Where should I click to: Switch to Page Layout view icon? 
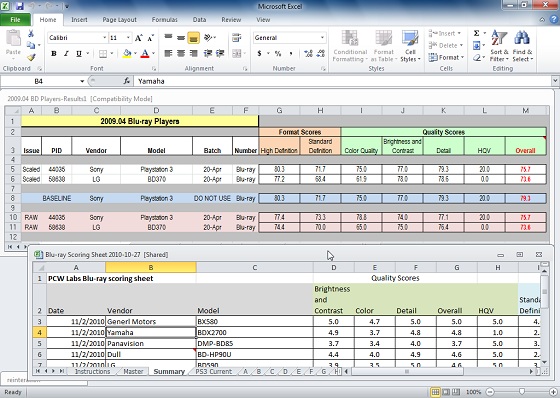click(x=446, y=392)
